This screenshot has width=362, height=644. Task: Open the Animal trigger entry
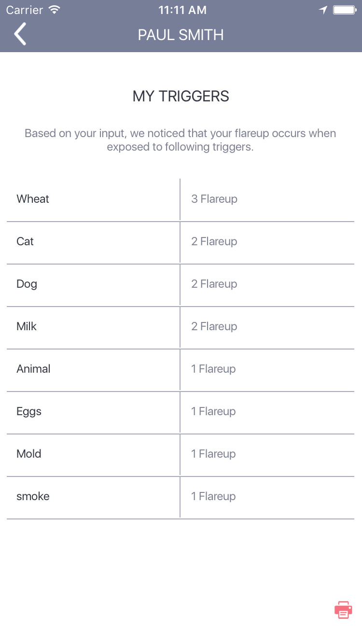[x=181, y=370]
